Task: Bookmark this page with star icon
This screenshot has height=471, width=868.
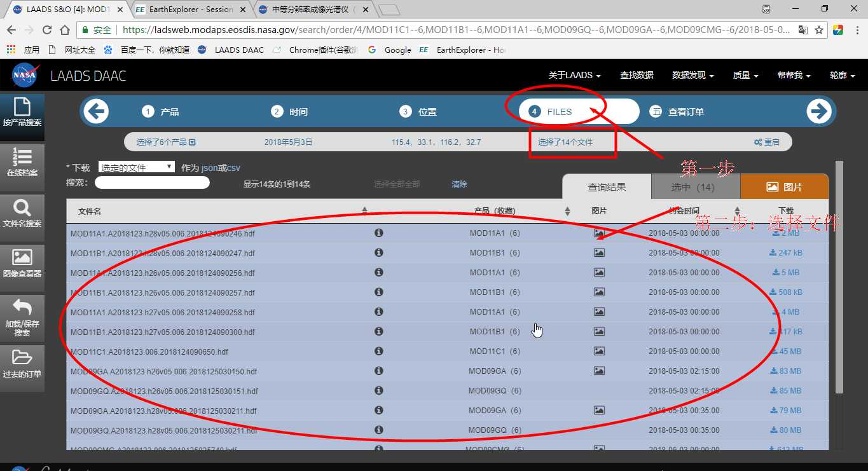Action: coord(819,30)
